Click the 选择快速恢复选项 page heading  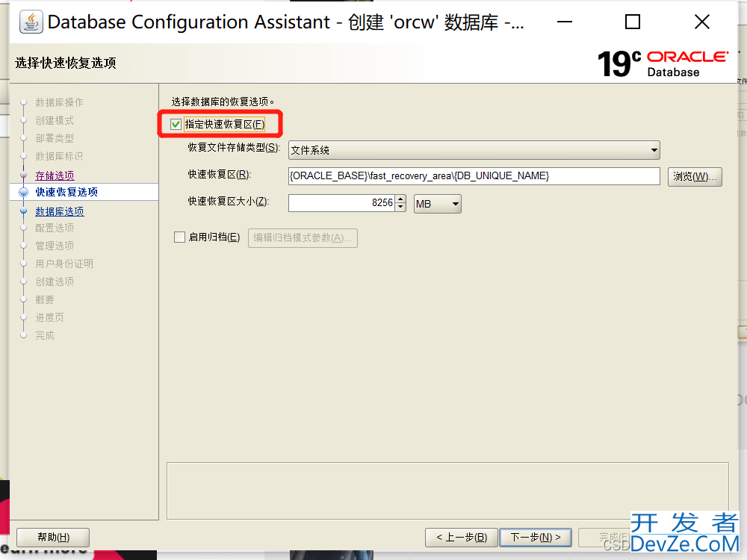66,63
